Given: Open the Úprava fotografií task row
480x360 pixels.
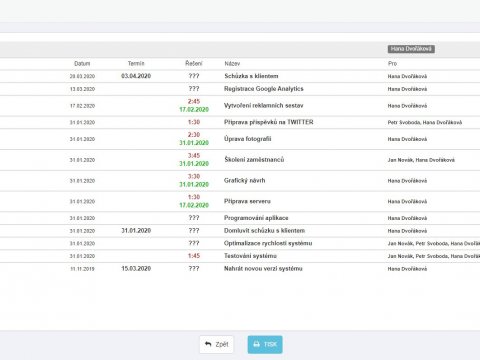Looking at the screenshot, I should point(240,139).
